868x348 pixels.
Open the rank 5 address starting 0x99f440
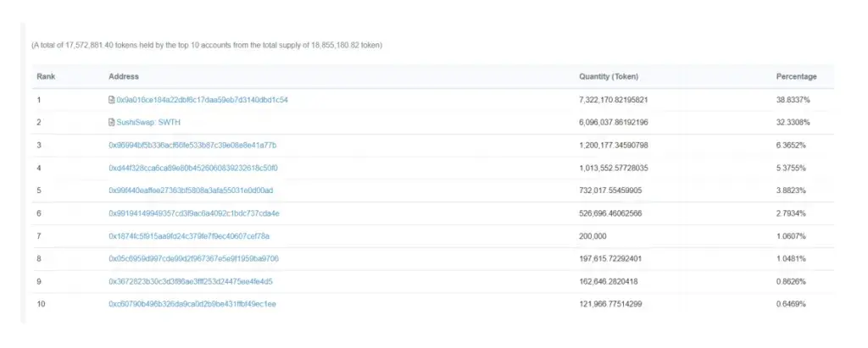click(x=191, y=191)
